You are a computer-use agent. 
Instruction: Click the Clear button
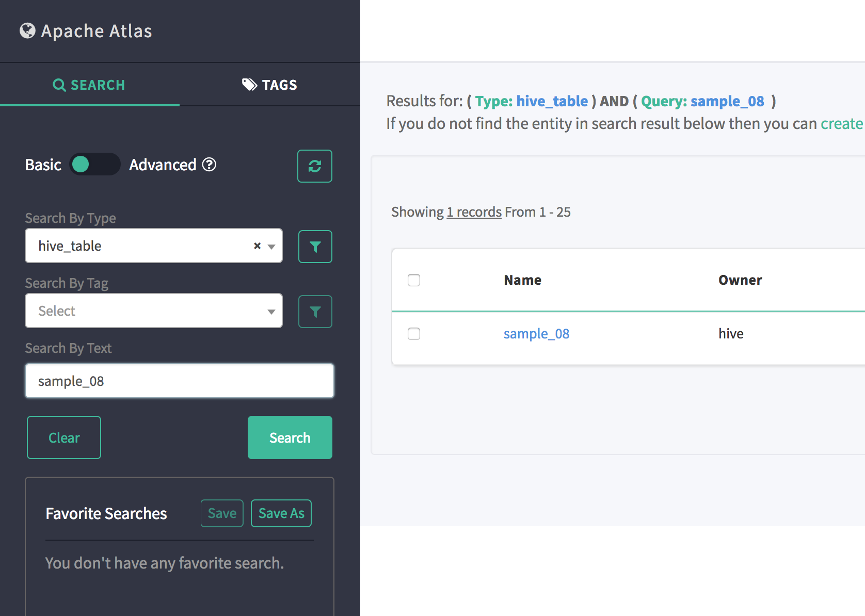[64, 437]
